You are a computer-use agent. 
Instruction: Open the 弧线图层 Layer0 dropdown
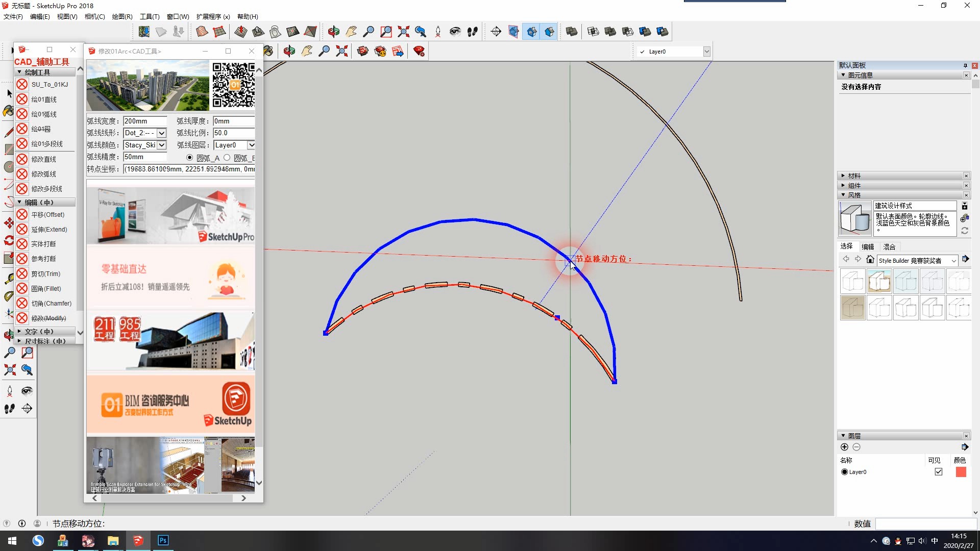(251, 145)
